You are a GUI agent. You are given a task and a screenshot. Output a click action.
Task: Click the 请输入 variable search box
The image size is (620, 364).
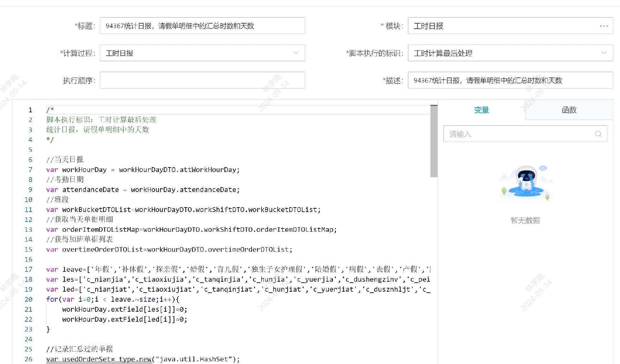520,134
